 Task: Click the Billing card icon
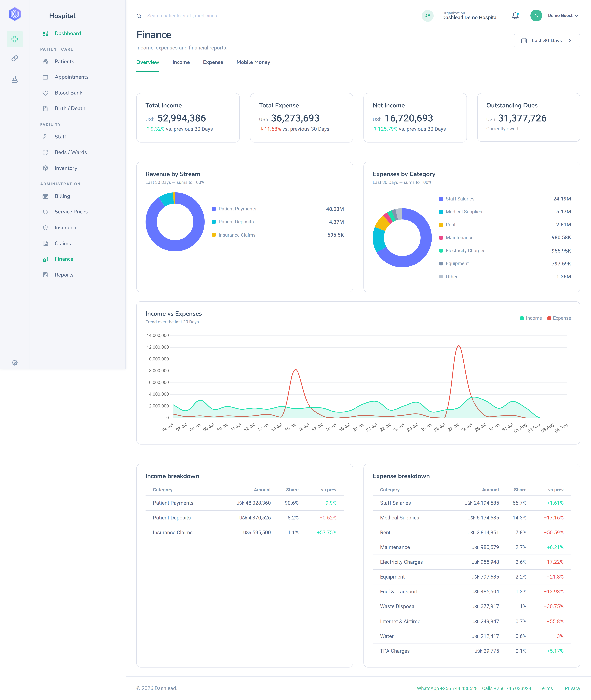(x=46, y=196)
